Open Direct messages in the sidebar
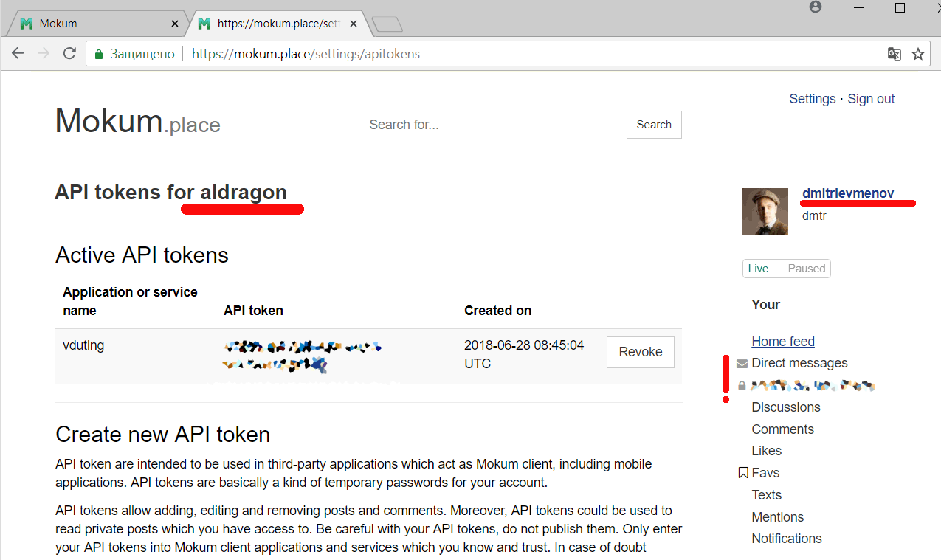The image size is (941, 560). pyautogui.click(x=799, y=363)
